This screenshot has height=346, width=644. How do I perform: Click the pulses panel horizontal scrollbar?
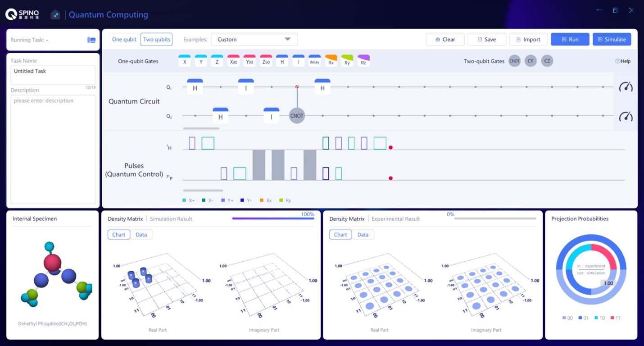point(203,191)
